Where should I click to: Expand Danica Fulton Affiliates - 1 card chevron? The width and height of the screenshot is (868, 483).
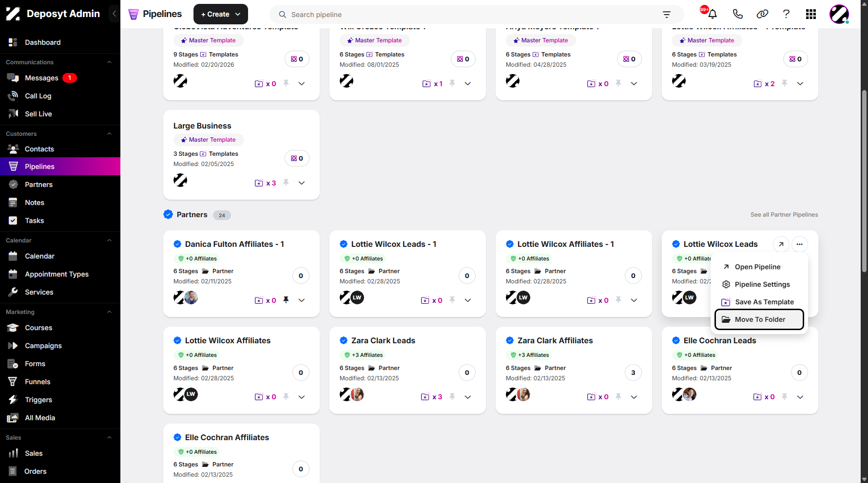coord(302,300)
